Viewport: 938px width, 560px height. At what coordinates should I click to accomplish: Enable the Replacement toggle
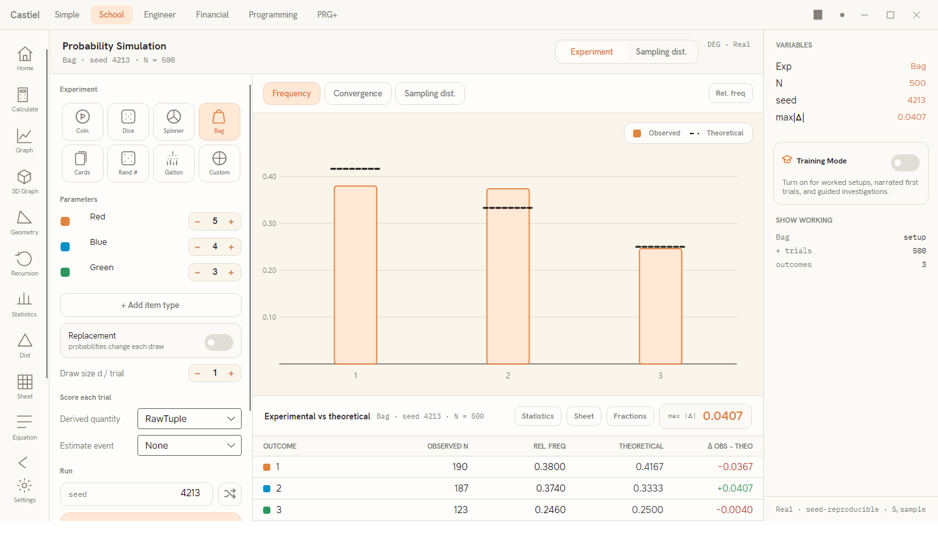(219, 343)
